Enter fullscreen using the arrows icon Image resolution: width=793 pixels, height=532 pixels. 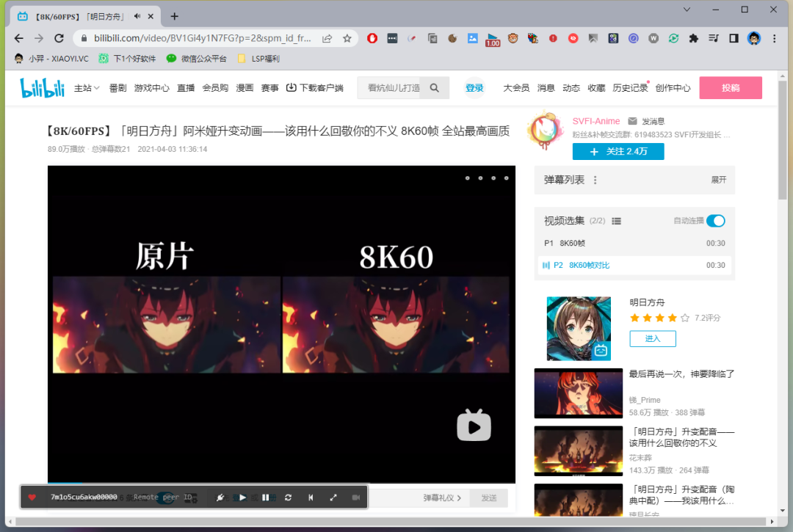point(333,497)
